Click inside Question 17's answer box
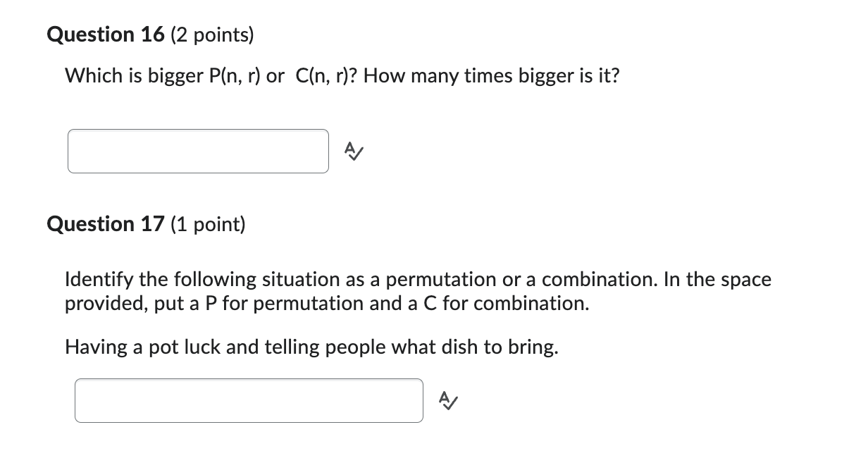 click(x=248, y=400)
